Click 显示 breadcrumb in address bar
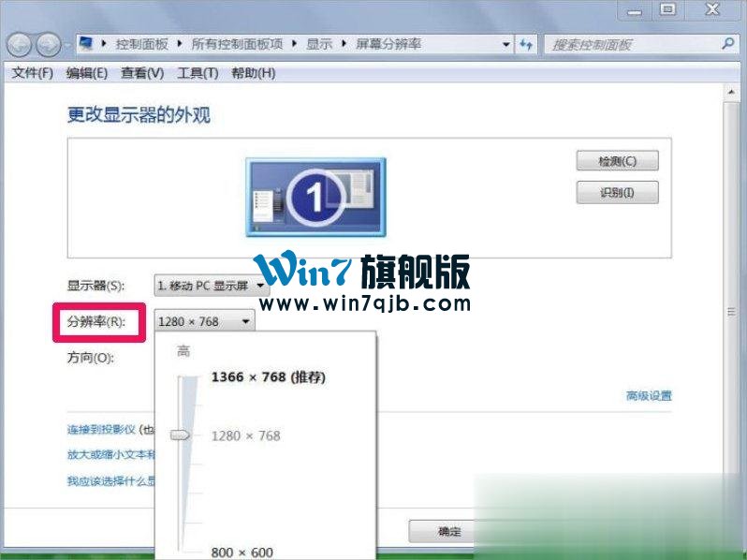 click(x=318, y=44)
